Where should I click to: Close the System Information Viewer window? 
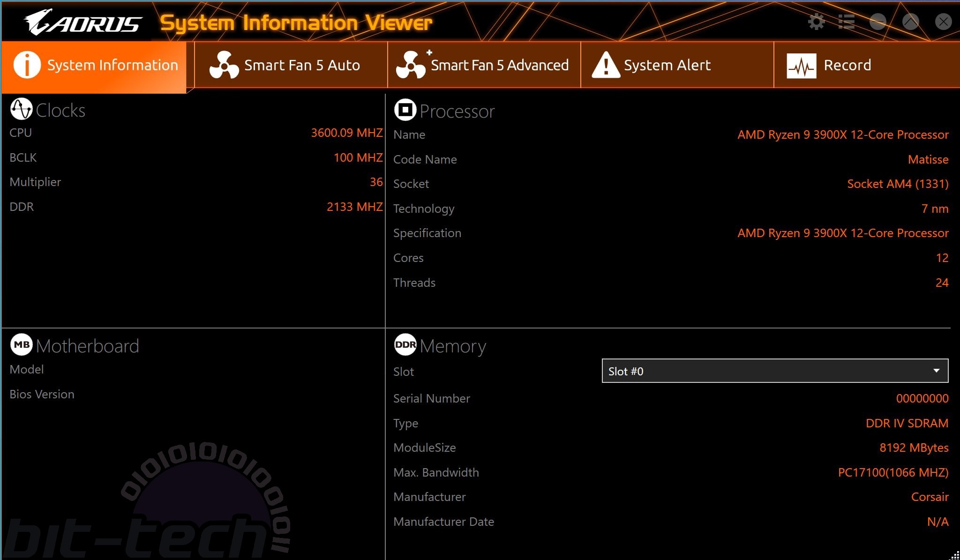(x=943, y=22)
